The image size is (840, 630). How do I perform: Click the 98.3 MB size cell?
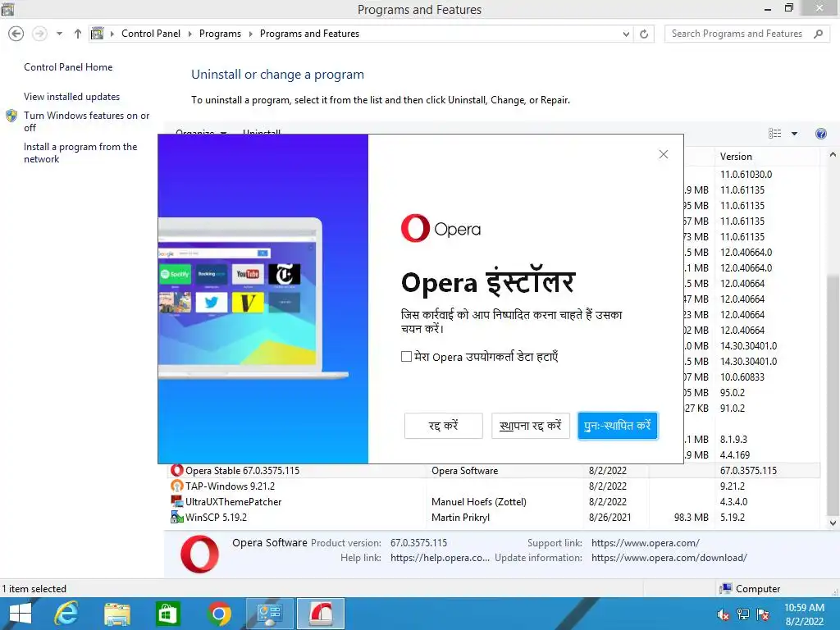(691, 517)
